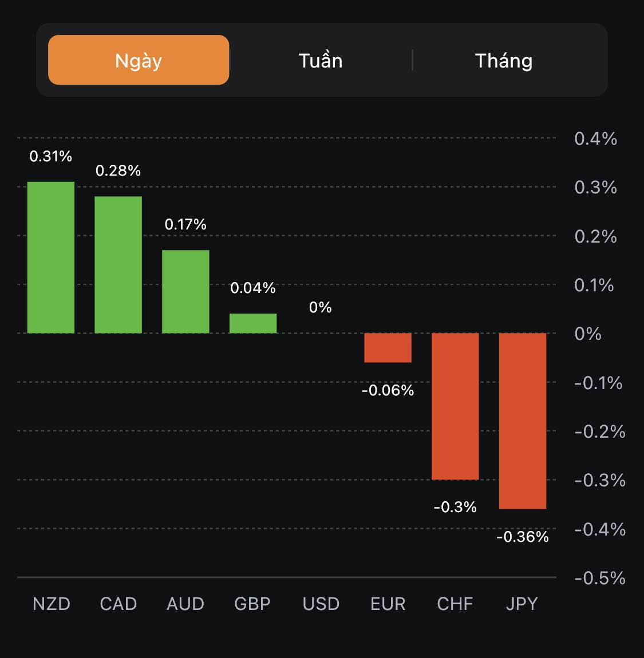Select the 0.04% value label
This screenshot has width=644, height=658.
pyautogui.click(x=253, y=288)
